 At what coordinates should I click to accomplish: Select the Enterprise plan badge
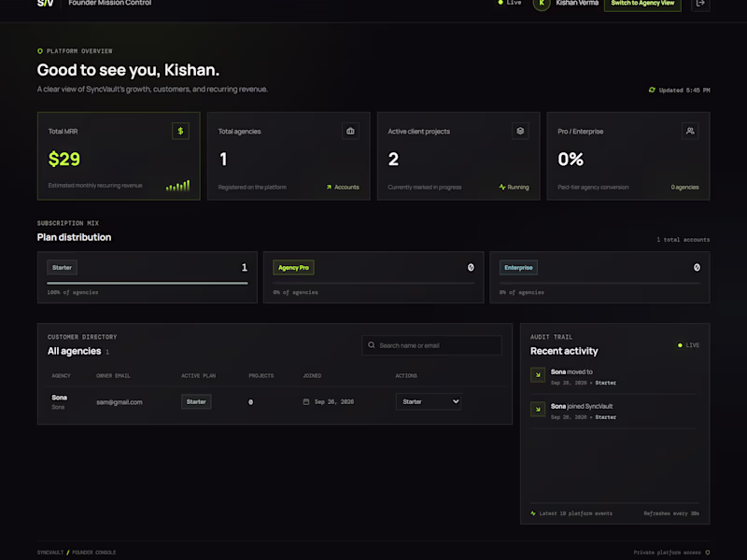coord(518,268)
